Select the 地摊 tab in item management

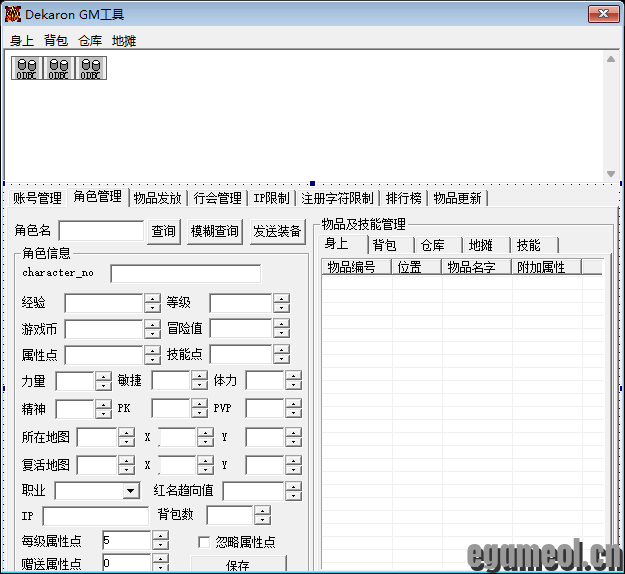[x=487, y=245]
